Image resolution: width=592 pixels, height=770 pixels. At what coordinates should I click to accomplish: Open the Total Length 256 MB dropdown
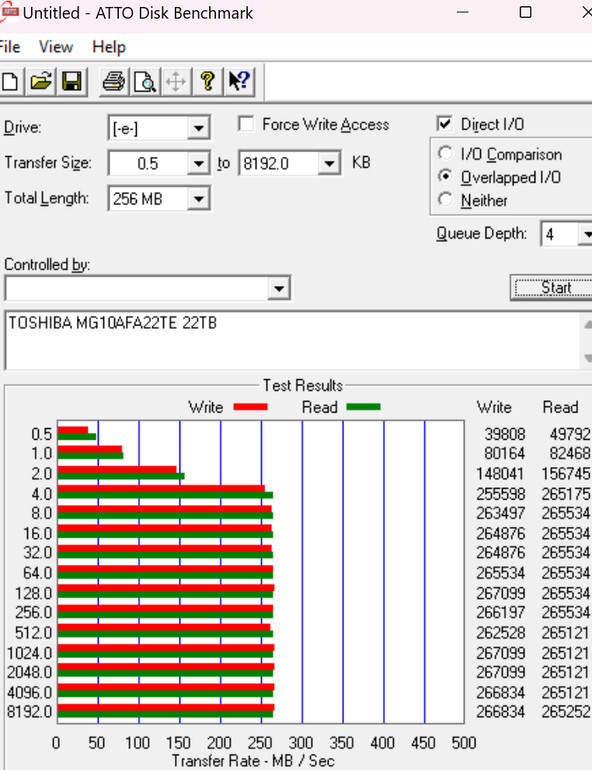pos(198,199)
